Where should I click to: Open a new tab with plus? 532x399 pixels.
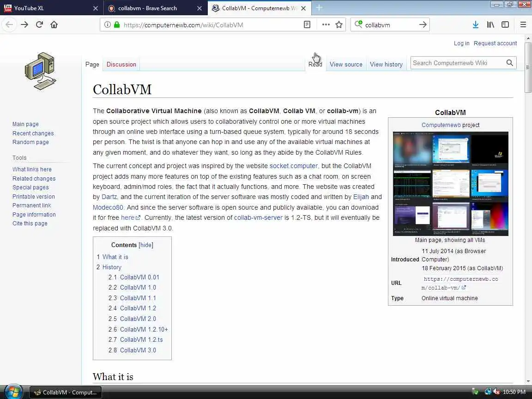pos(319,8)
